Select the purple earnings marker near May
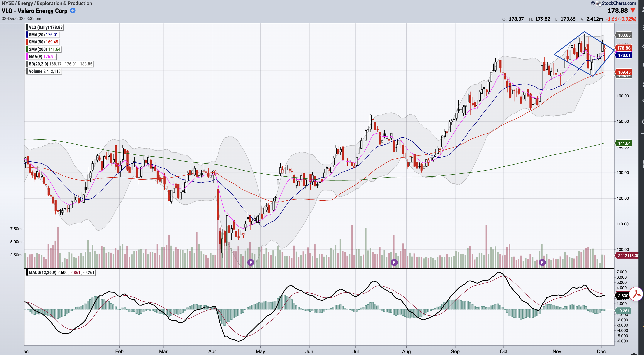This screenshot has width=644, height=355. pyautogui.click(x=250, y=263)
